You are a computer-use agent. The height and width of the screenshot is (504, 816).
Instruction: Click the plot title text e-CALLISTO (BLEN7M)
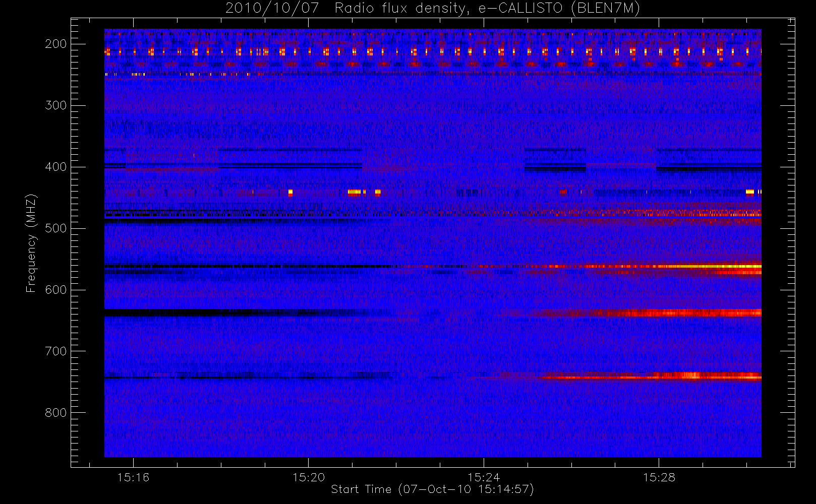pos(559,9)
